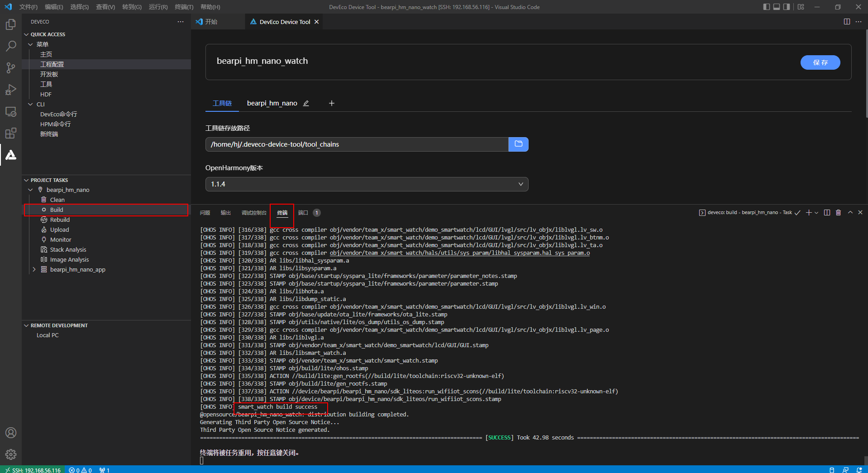This screenshot has height=473, width=868.
Task: Add a new configuration tab with plus icon
Action: [332, 103]
